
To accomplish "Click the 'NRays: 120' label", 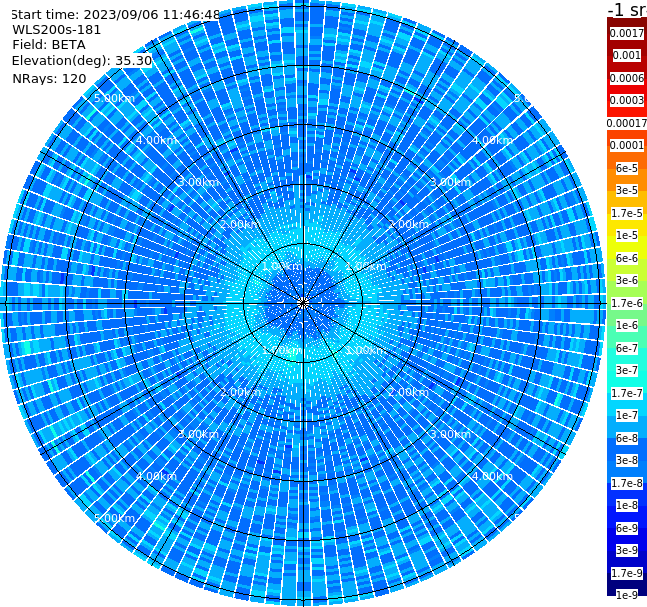I will [49, 78].
